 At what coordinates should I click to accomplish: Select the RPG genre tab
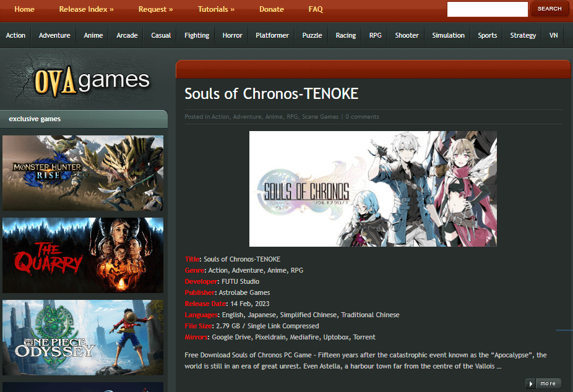click(375, 35)
